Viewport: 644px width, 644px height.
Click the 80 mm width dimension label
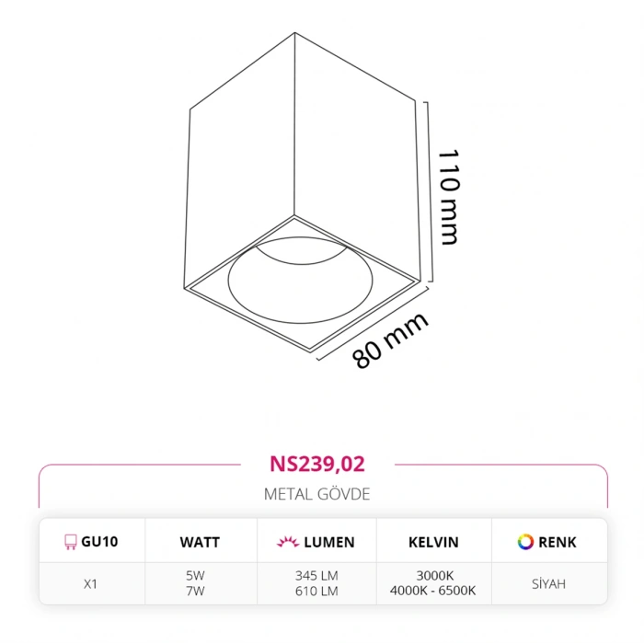point(392,342)
